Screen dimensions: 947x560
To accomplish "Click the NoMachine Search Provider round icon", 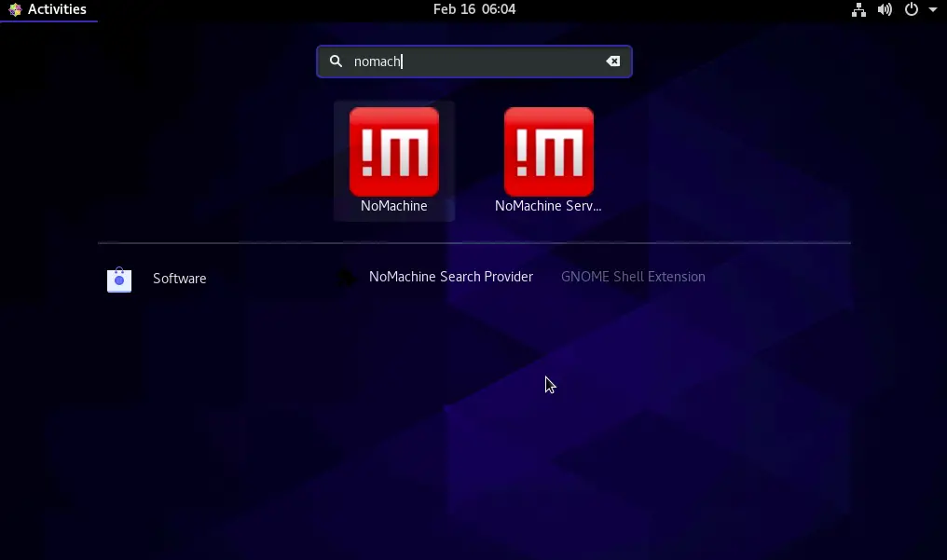I will pyautogui.click(x=346, y=278).
